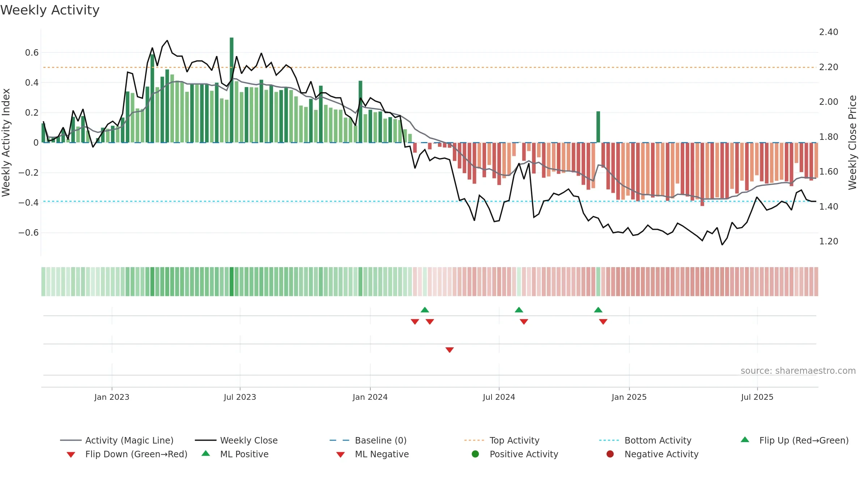868x488 pixels.
Task: Click the 0.6 activity axis label
Action: (32, 53)
